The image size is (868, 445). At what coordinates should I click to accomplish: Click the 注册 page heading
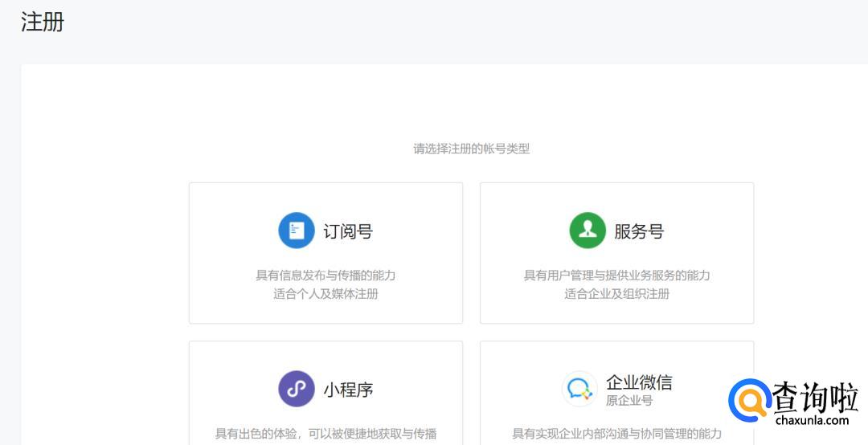[x=43, y=22]
